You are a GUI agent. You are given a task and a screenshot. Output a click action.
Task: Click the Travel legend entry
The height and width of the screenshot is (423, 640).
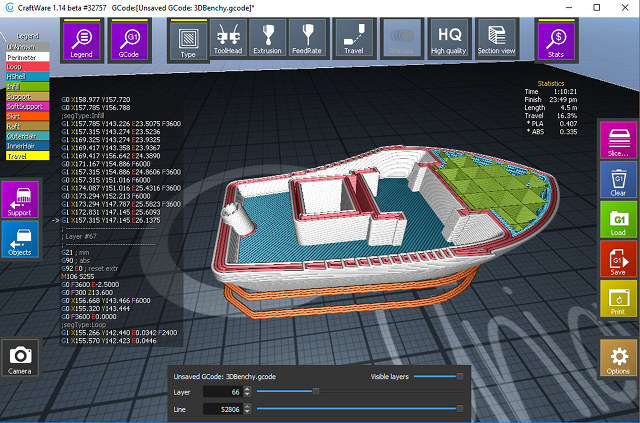pos(28,156)
